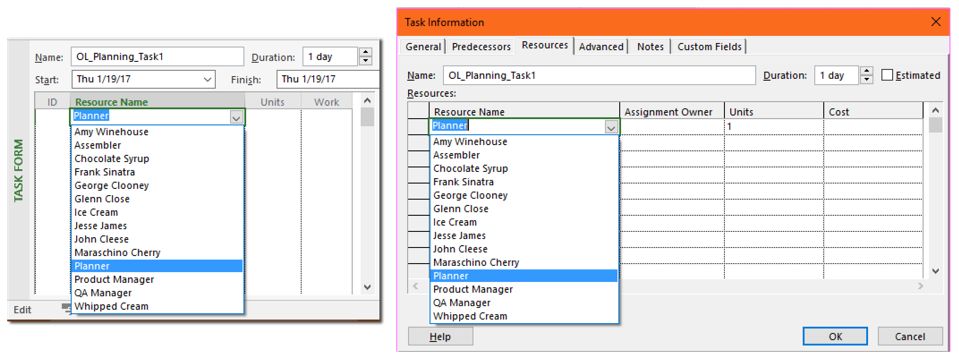This screenshot has height=362, width=959.
Task: Click the Units cell showing 1
Action: point(774,126)
